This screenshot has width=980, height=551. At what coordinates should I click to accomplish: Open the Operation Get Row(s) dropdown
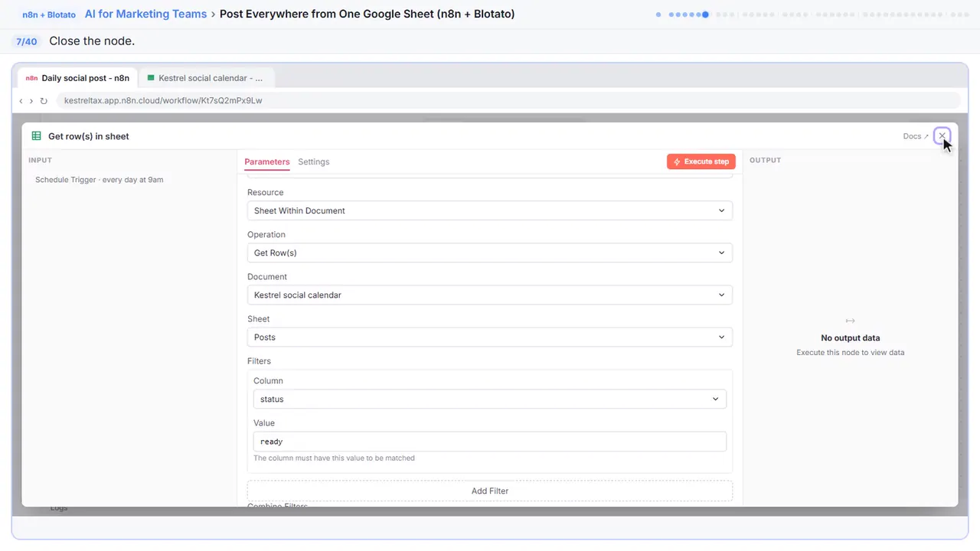click(x=490, y=253)
